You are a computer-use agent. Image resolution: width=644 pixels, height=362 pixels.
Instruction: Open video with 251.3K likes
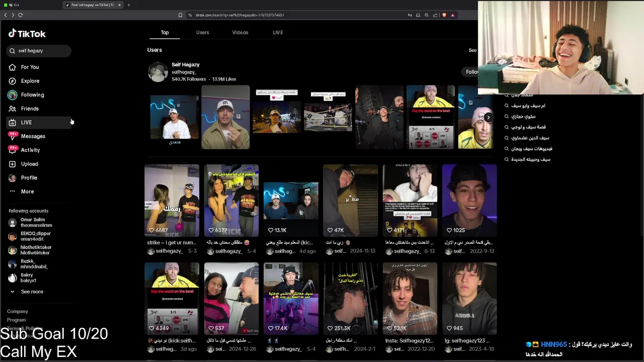click(x=350, y=299)
